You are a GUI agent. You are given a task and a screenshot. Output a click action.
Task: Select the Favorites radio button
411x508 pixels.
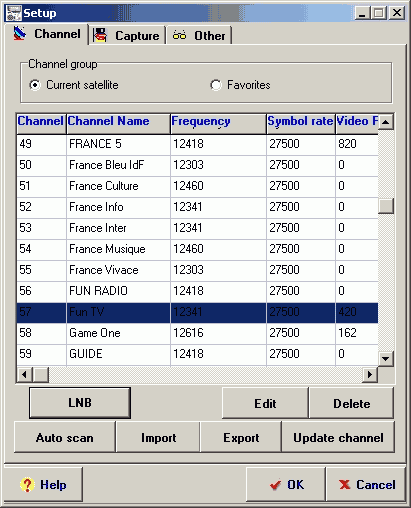[x=216, y=85]
